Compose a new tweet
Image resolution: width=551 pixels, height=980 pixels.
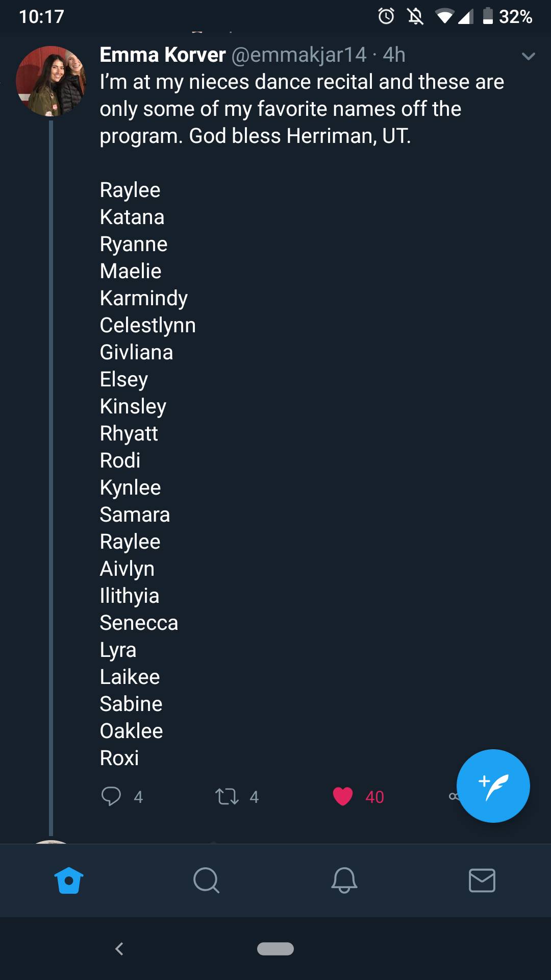(493, 786)
